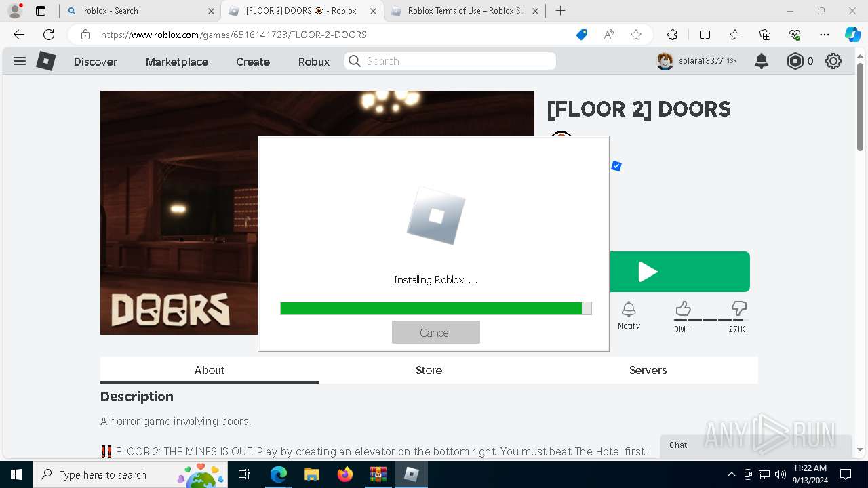Open the Copilot sidebar icon

coord(852,35)
